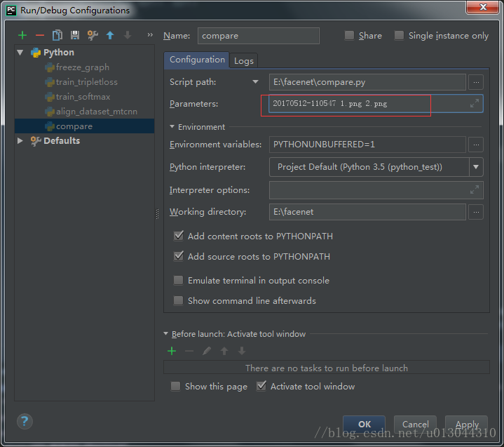Click the Interpreter options field

tap(376, 190)
